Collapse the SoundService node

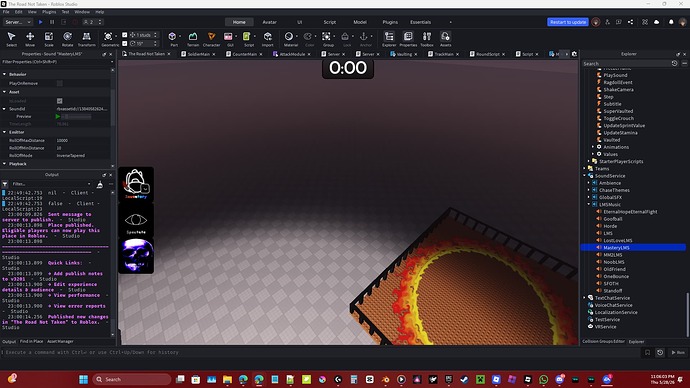pos(584,176)
